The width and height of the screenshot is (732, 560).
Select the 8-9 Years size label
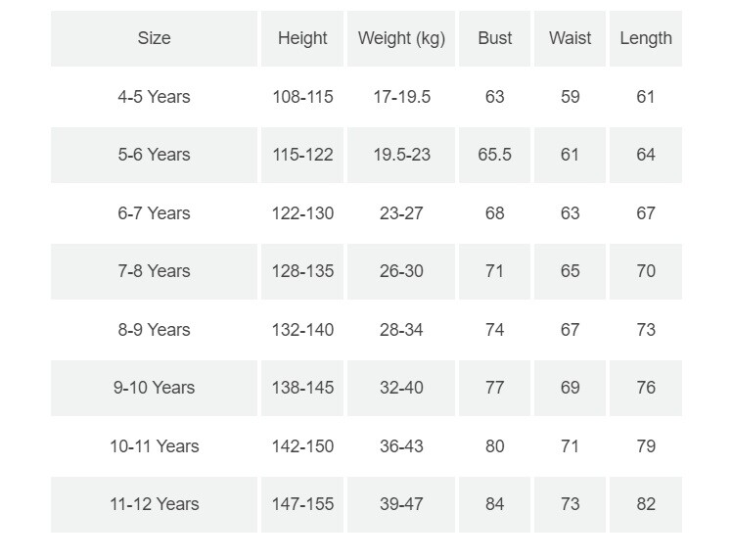tap(154, 330)
